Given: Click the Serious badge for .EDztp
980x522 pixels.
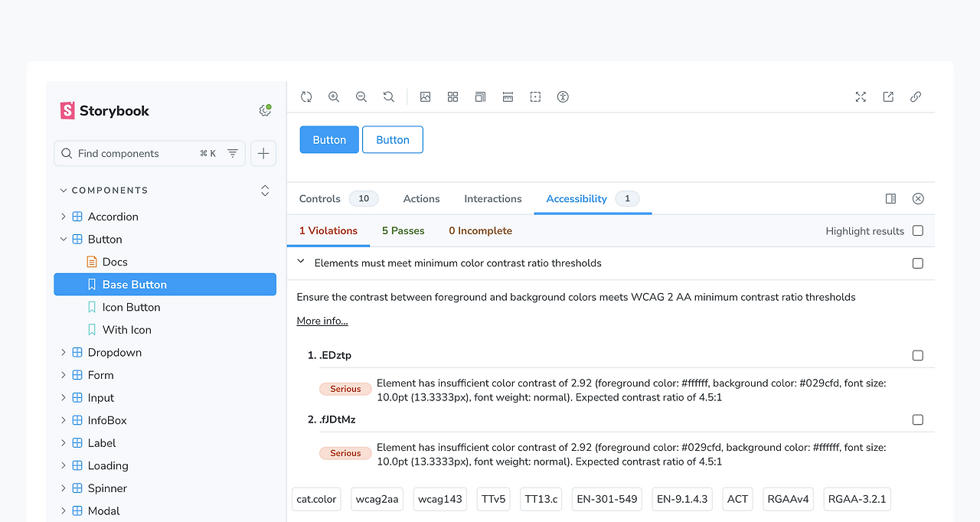Looking at the screenshot, I should 345,389.
